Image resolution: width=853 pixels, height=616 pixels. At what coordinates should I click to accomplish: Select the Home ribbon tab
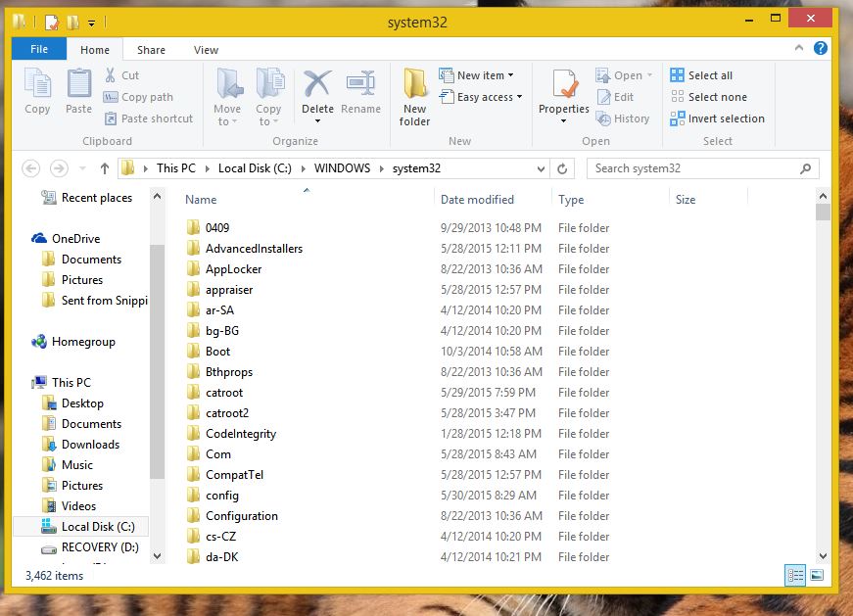tap(95, 50)
